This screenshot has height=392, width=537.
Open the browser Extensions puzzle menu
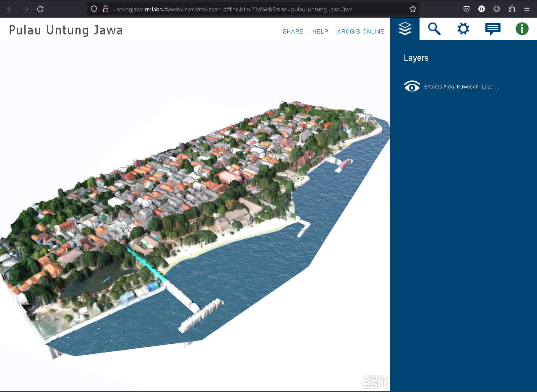(x=512, y=9)
